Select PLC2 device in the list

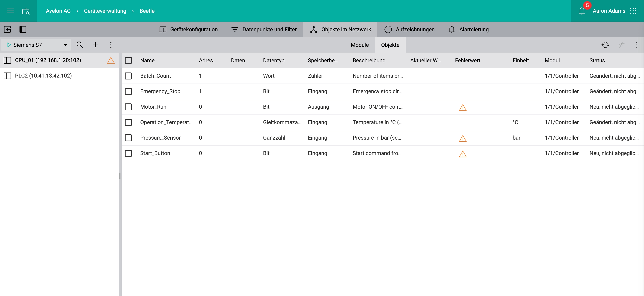[x=43, y=76]
